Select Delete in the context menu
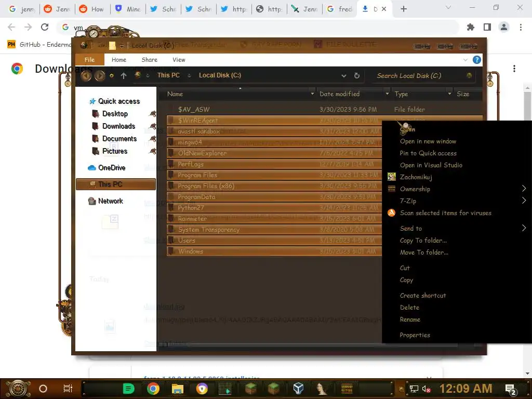The width and height of the screenshot is (532, 399). coord(409,308)
